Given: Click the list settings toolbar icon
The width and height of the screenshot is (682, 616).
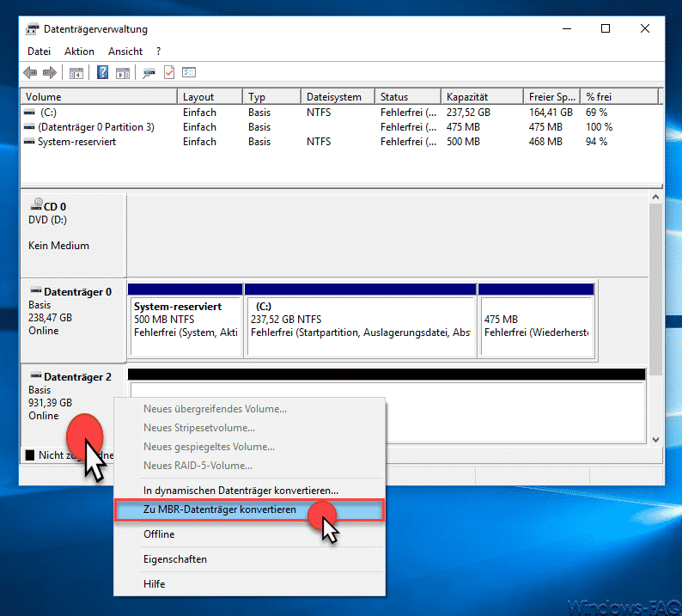Looking at the screenshot, I should click(189, 72).
